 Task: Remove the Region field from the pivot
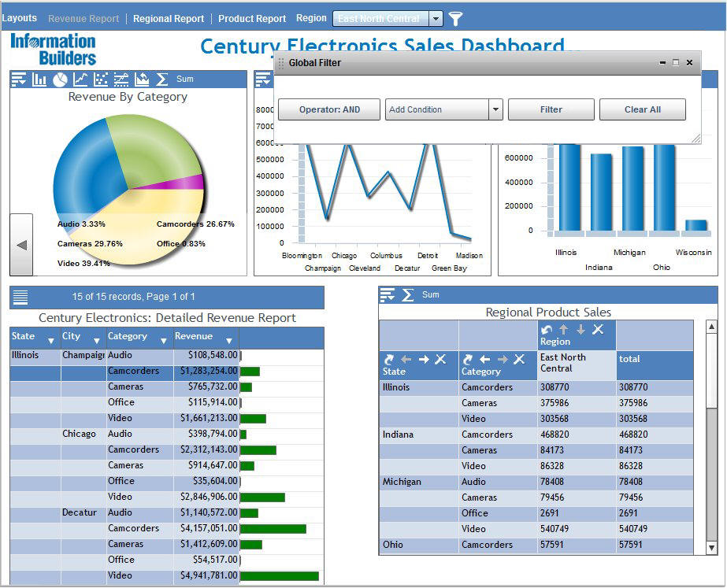(x=598, y=329)
